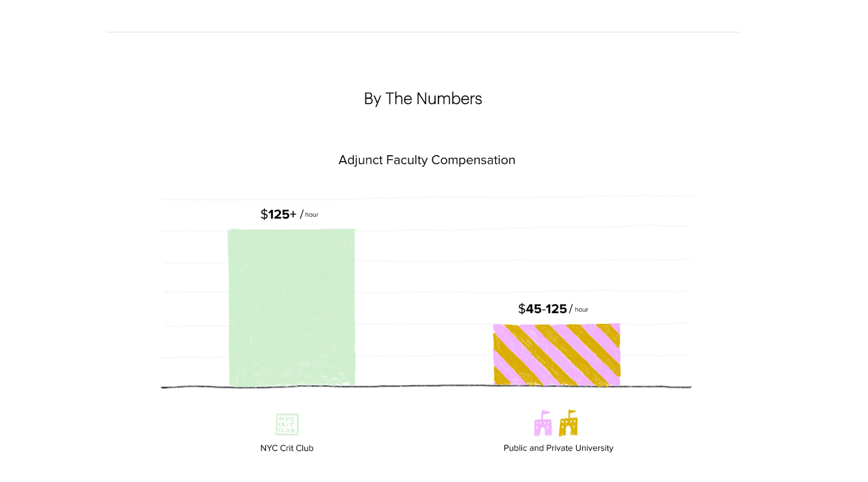Click the thin divider line above the heading
Image resolution: width=868 pixels, height=482 pixels.
423,32
